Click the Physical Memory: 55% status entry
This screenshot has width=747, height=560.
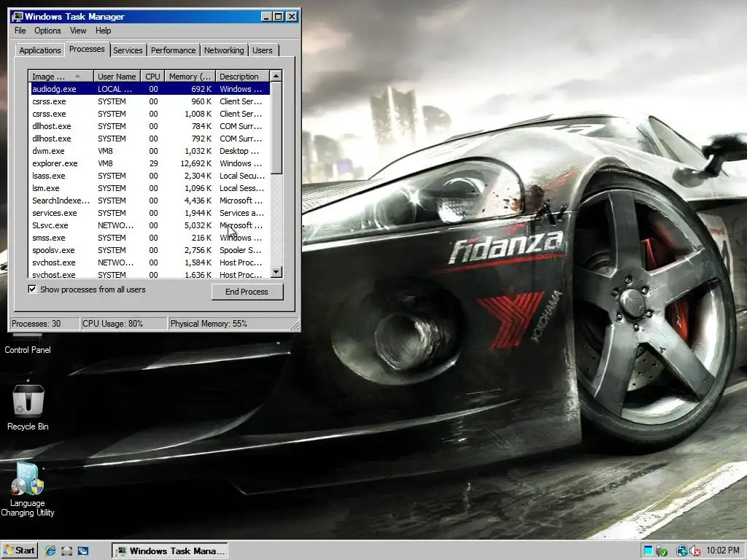[228, 324]
